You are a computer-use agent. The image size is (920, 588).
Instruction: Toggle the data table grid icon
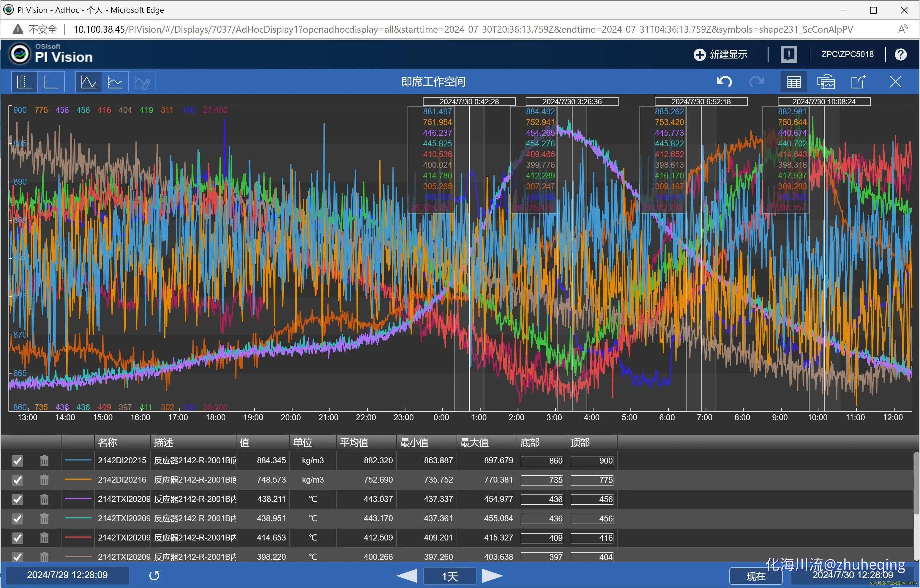click(794, 82)
